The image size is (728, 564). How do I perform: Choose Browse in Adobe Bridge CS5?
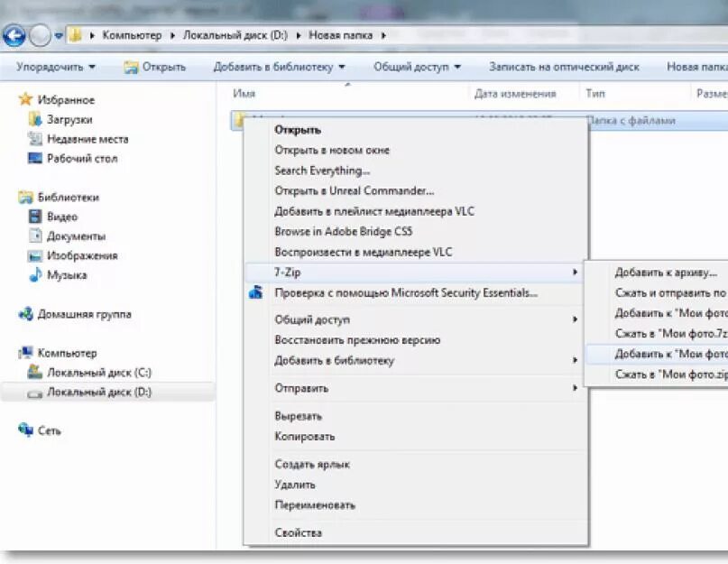[415, 231]
